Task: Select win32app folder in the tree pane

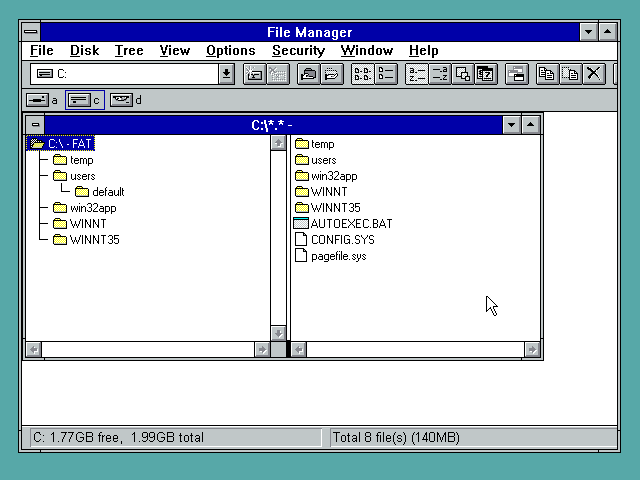Action: [x=85, y=208]
